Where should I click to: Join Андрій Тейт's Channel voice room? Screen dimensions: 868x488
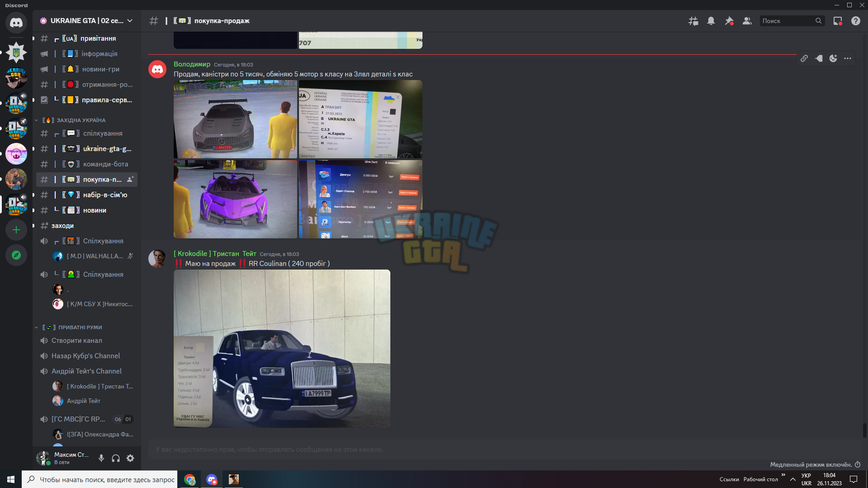pyautogui.click(x=87, y=371)
